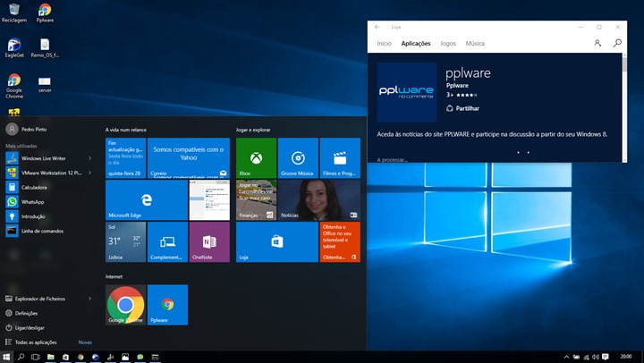This screenshot has height=363, width=644.
Task: Launch Groove Música tile
Action: tap(298, 157)
